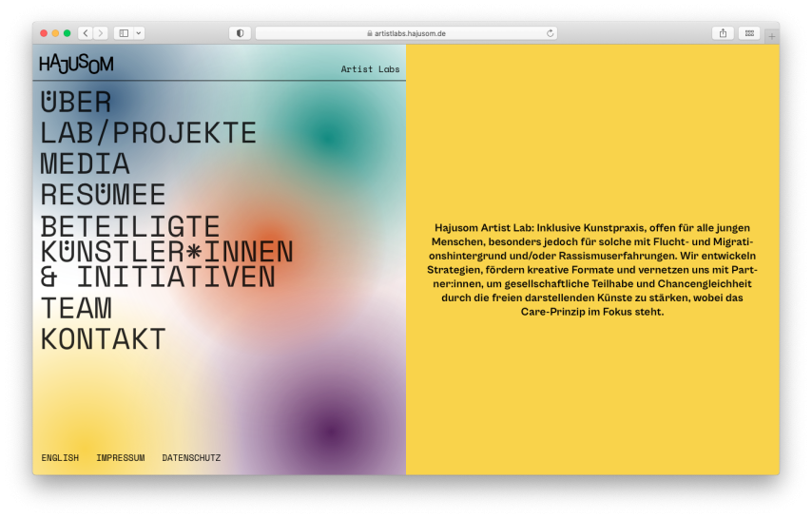Open the KONTAKT page

(x=103, y=339)
